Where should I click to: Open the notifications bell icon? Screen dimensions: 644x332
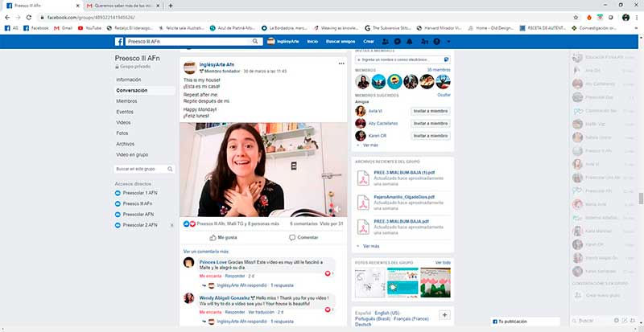(x=410, y=42)
